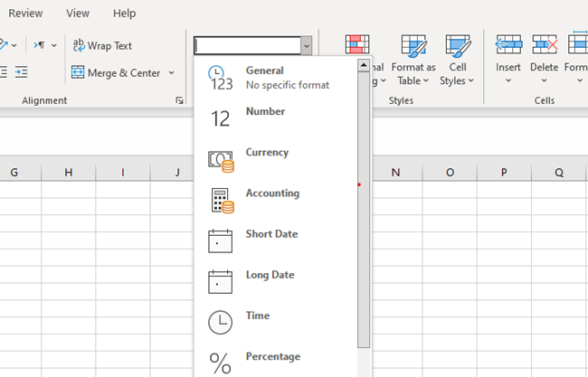The height and width of the screenshot is (377, 588).
Task: Choose the Long Date format
Action: tap(269, 275)
